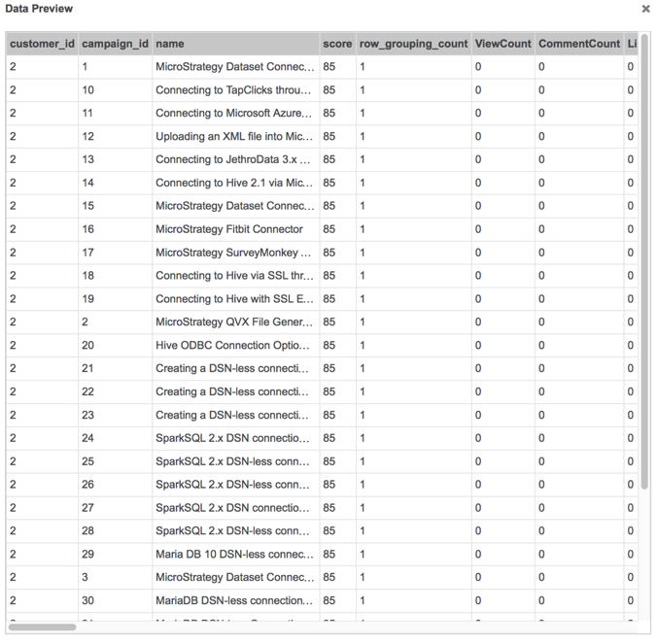Click campaign_id cell with value 21

(x=116, y=368)
